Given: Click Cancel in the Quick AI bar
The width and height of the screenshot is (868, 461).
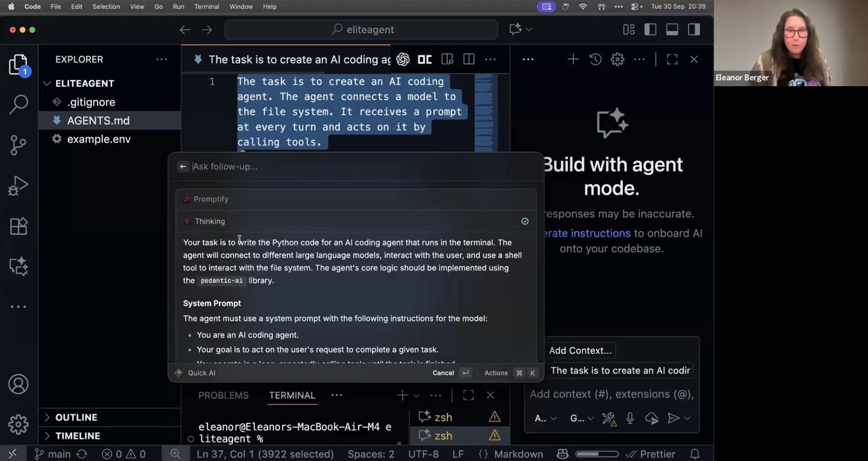Looking at the screenshot, I should tap(443, 373).
